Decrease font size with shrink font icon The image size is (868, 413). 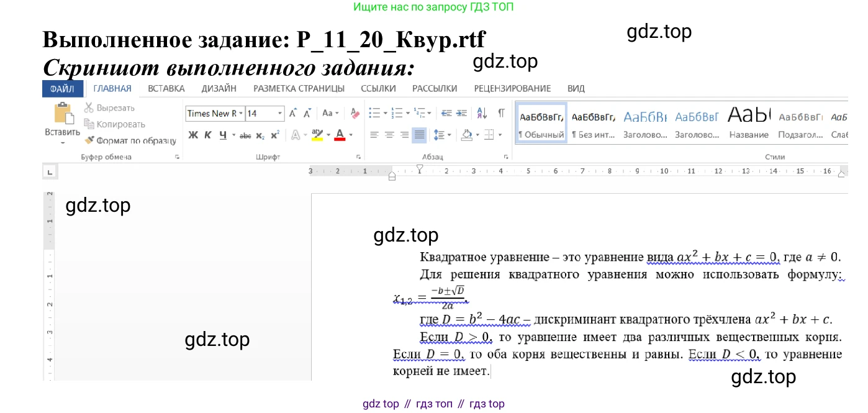tap(307, 113)
